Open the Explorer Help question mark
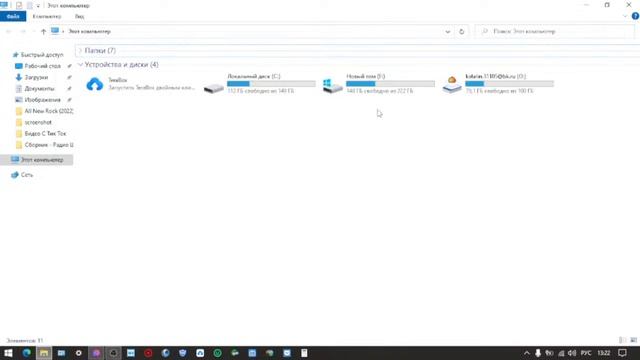This screenshot has height=360, width=640. coord(635,16)
